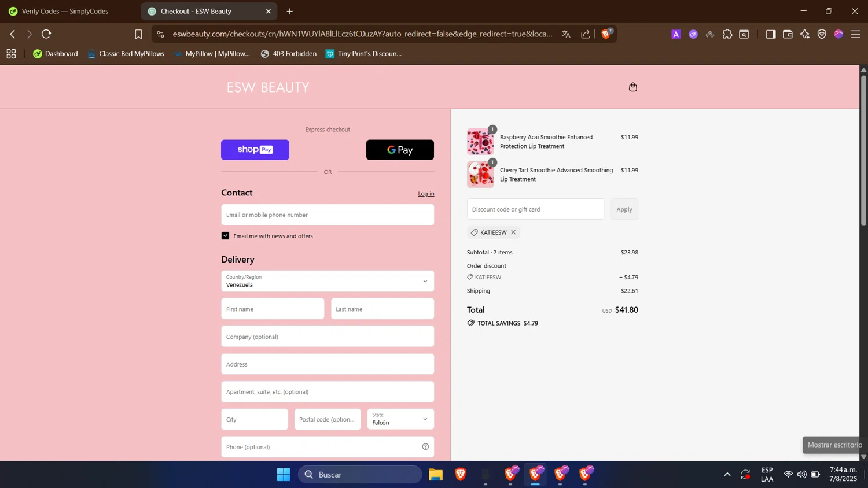The width and height of the screenshot is (868, 488).
Task: Open the Windows Start menu
Action: [x=284, y=475]
